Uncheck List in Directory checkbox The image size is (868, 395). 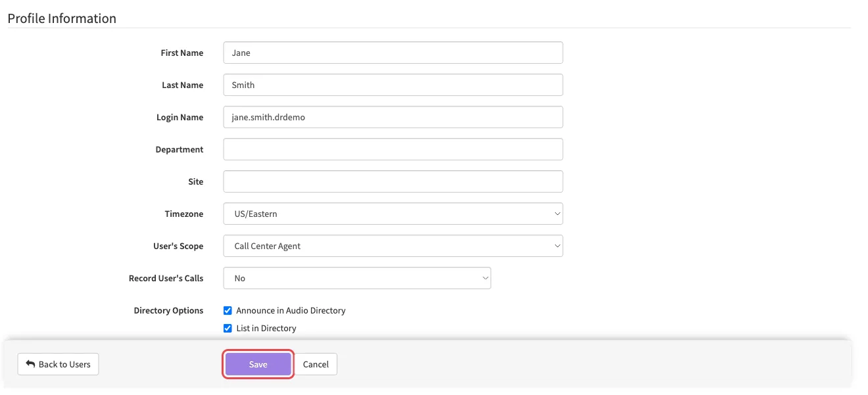[228, 328]
